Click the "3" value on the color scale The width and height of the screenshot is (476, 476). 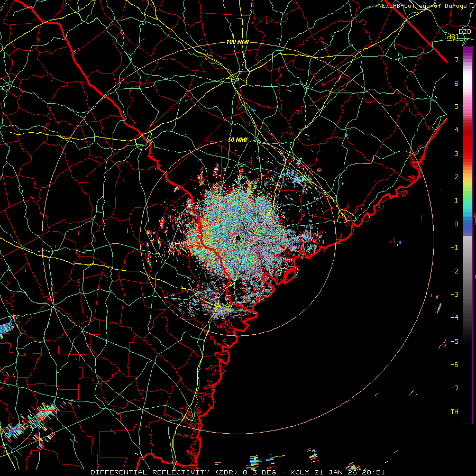pyautogui.click(x=456, y=153)
